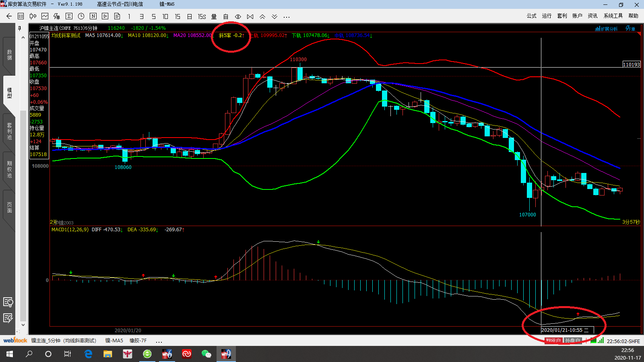The image size is (644, 362).
Task: Click the lightbulb icon in left sidebar
Action: click(8, 302)
